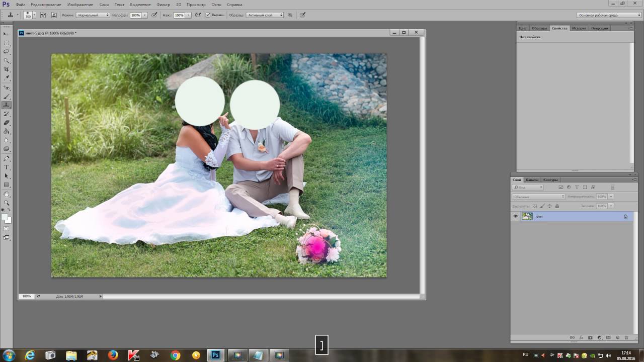The image size is (644, 362).
Task: Open the workspace switcher dropdown
Action: tap(609, 15)
